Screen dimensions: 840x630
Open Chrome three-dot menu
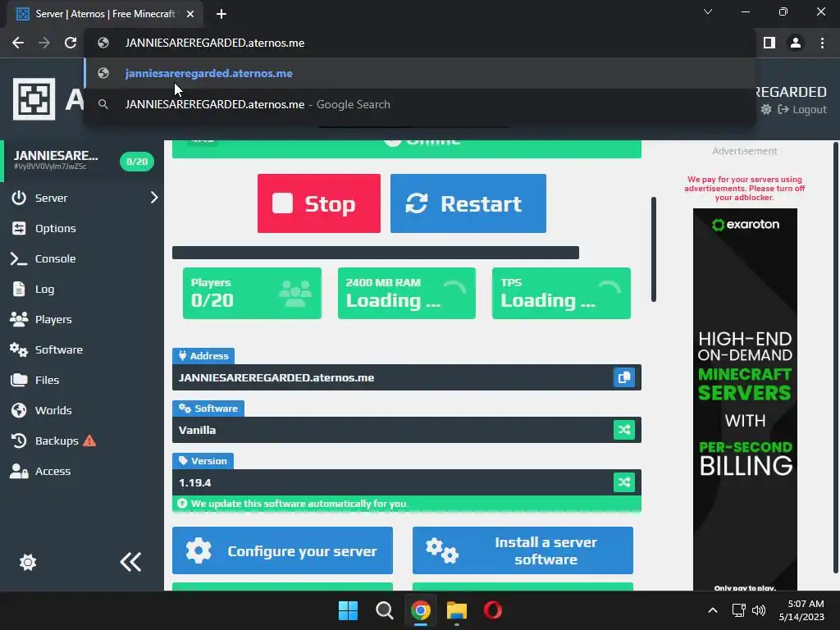(x=822, y=43)
